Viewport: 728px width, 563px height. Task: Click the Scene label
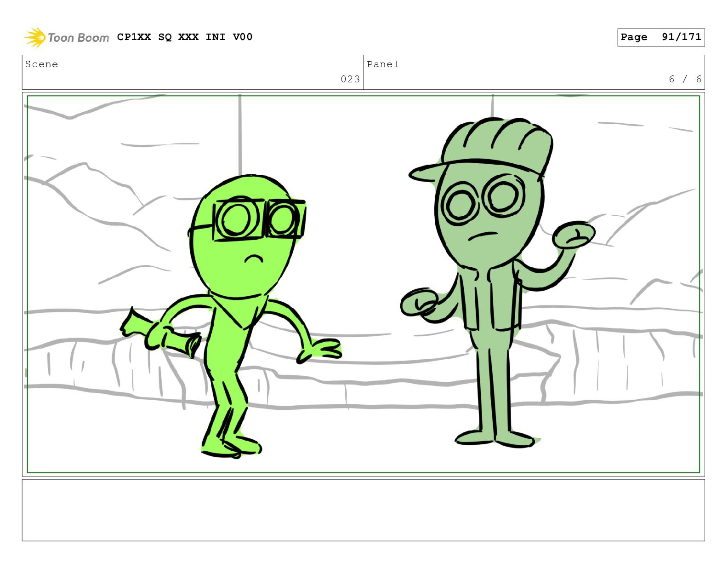point(42,64)
